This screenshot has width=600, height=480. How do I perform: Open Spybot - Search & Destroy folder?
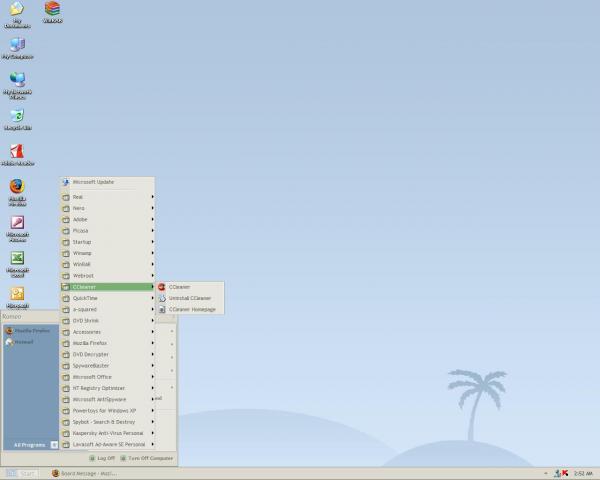click(x=108, y=422)
